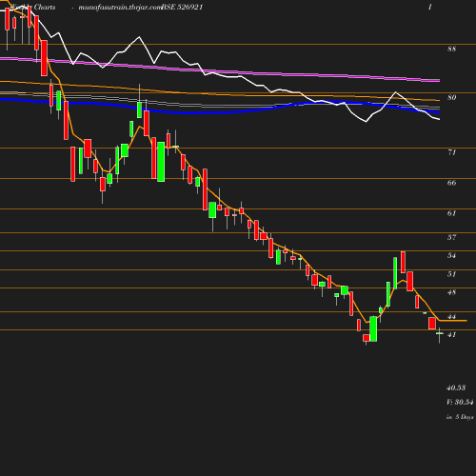476x476 pixels.
Task: Click the red candle peaking near 54
Action: [403, 262]
